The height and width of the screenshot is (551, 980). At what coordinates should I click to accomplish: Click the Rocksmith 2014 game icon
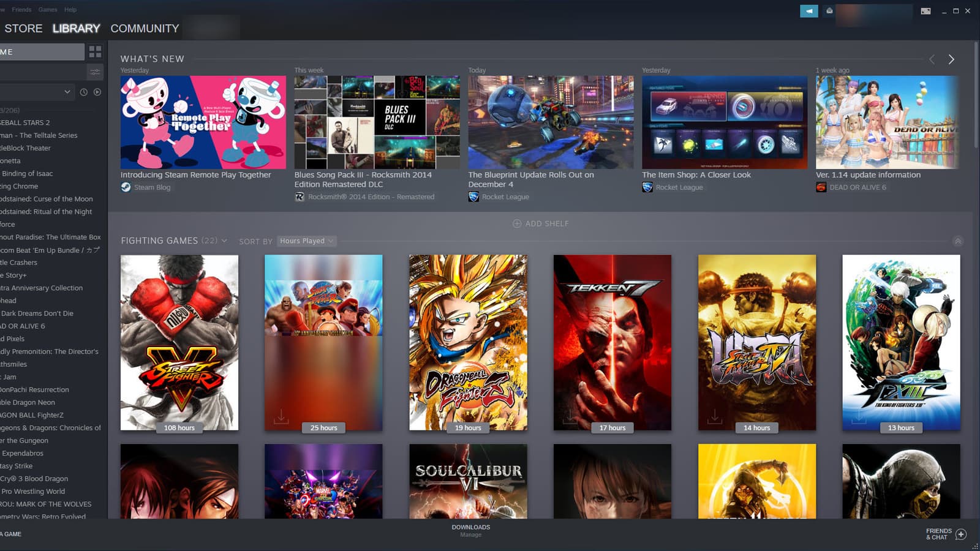pos(300,197)
